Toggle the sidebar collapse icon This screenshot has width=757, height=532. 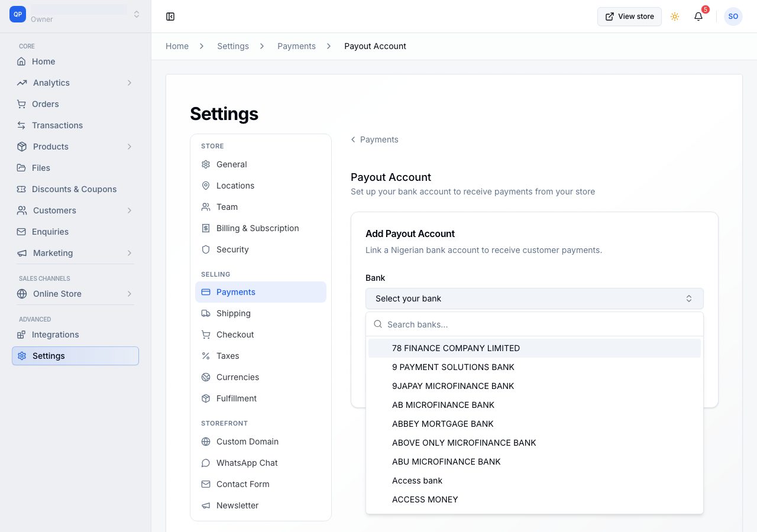(x=170, y=17)
